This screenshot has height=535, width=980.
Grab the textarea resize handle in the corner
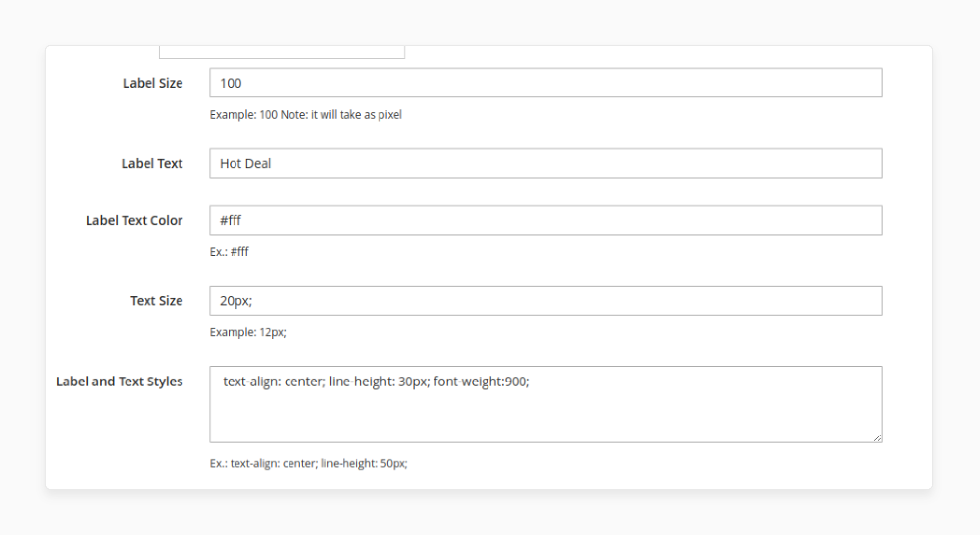877,438
